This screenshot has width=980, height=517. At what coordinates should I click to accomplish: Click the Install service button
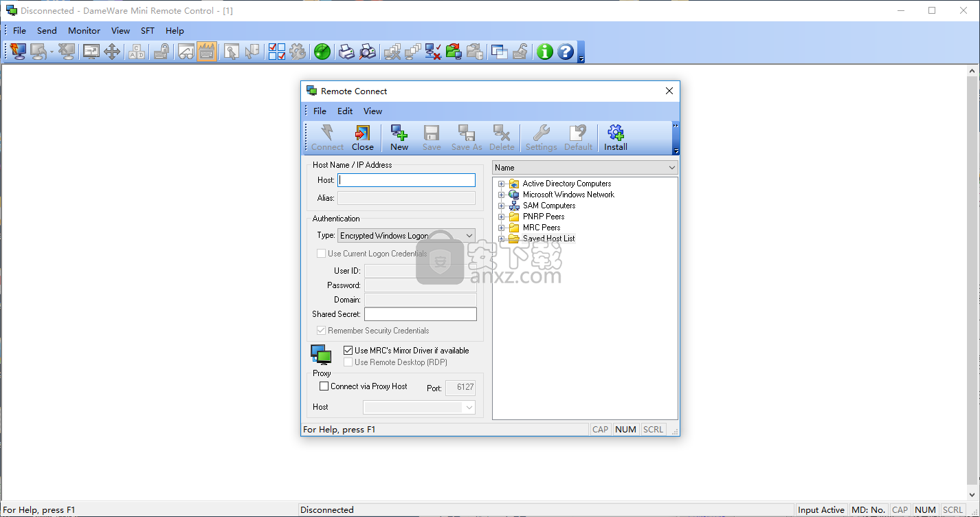point(616,137)
